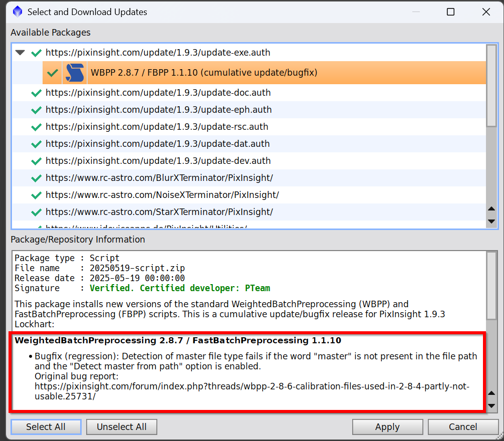
Task: Click Select All button
Action: [46, 427]
